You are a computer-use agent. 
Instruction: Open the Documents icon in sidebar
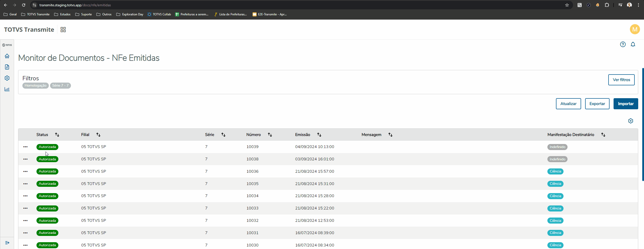tap(7, 67)
